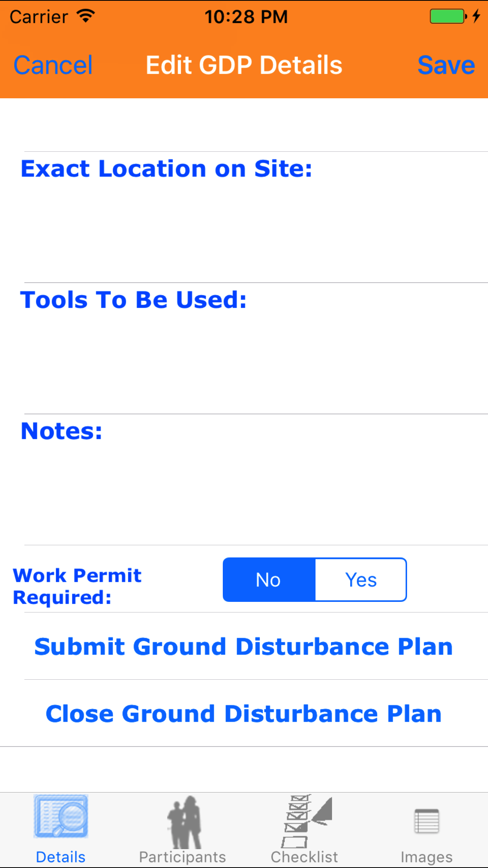Viewport: 488px width, 868px height.
Task: Open the Details tab magnifier icon
Action: 61,816
